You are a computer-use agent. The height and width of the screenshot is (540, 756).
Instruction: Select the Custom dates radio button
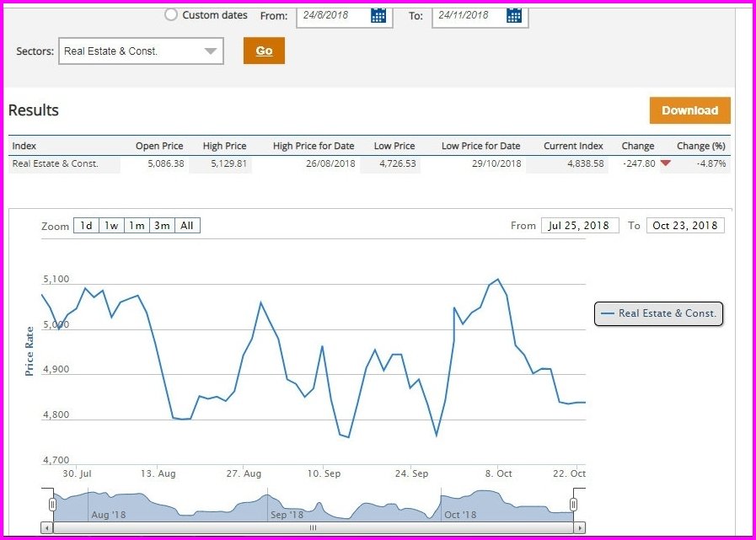click(171, 14)
